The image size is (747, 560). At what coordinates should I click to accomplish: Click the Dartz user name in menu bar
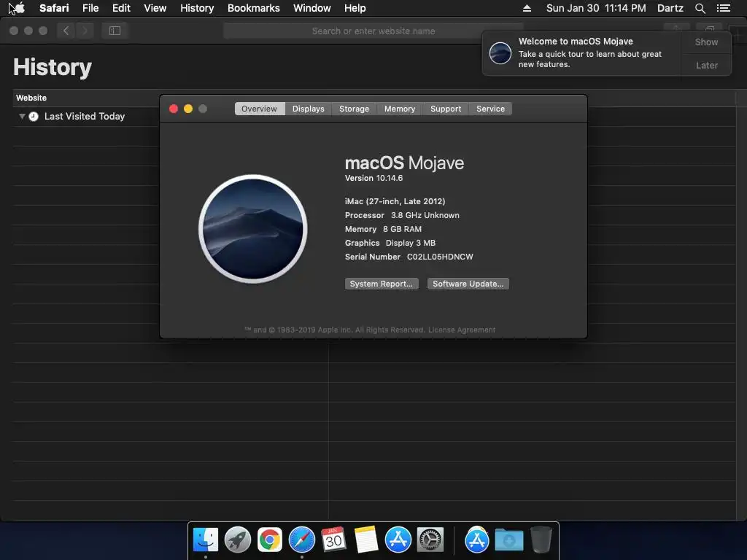tap(670, 8)
